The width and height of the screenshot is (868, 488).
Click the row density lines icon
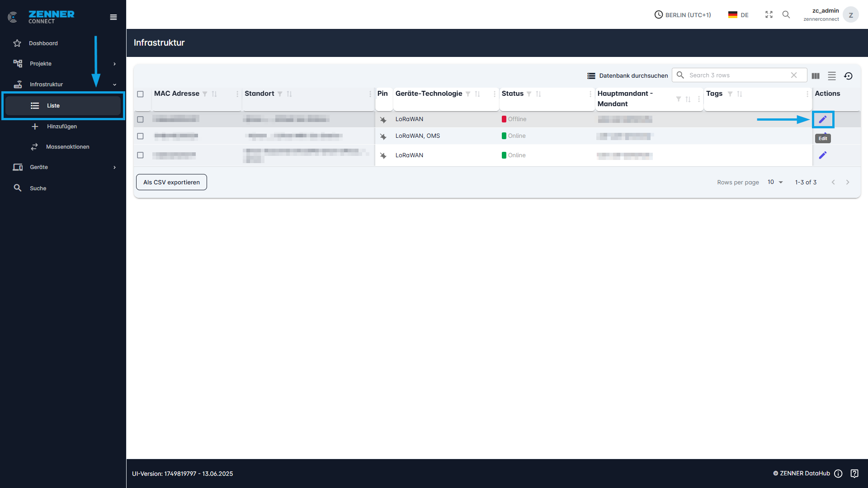(x=832, y=76)
